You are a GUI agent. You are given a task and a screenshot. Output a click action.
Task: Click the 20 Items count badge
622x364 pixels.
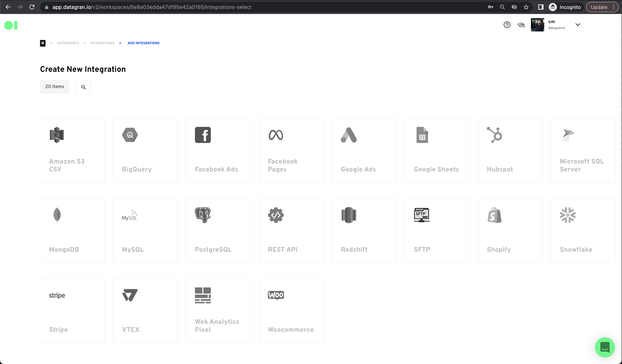click(55, 87)
